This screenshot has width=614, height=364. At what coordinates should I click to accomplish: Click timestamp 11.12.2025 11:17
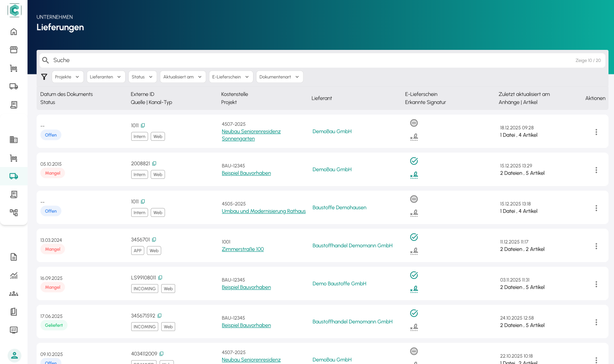(x=514, y=242)
